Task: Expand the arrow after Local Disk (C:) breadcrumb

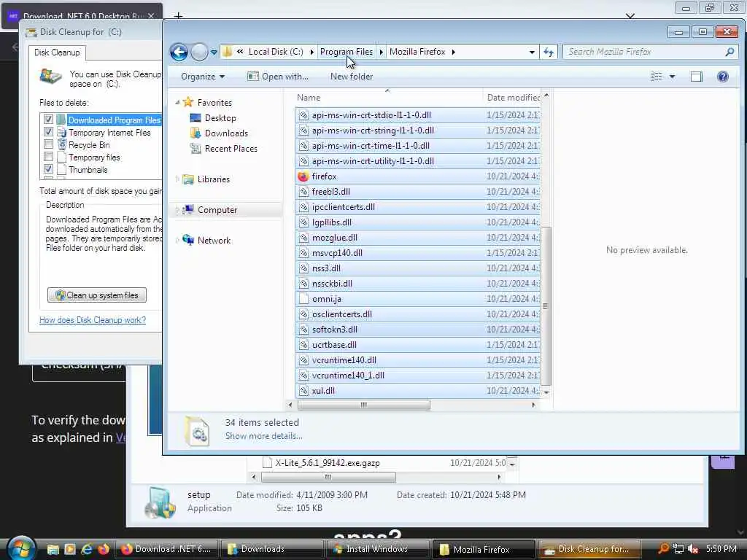Action: [x=312, y=52]
